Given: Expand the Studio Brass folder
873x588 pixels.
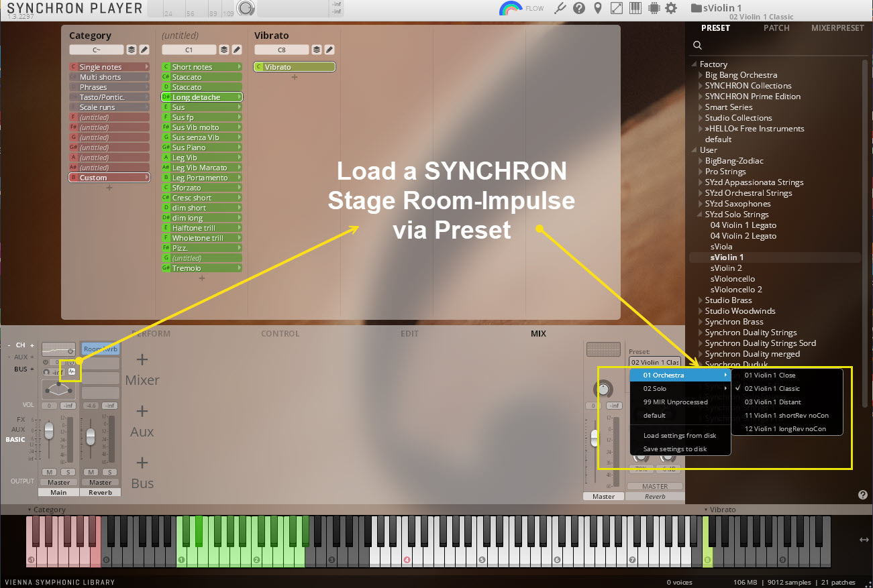Looking at the screenshot, I should click(x=702, y=300).
